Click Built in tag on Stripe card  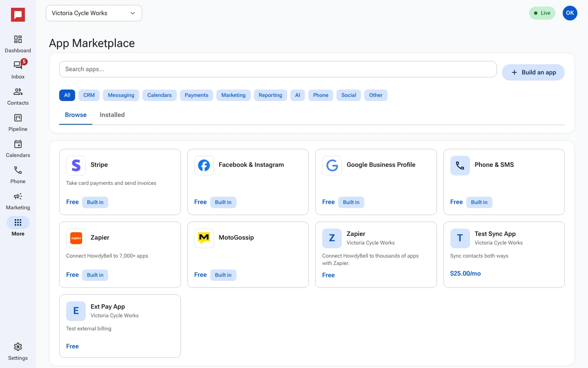pos(95,202)
